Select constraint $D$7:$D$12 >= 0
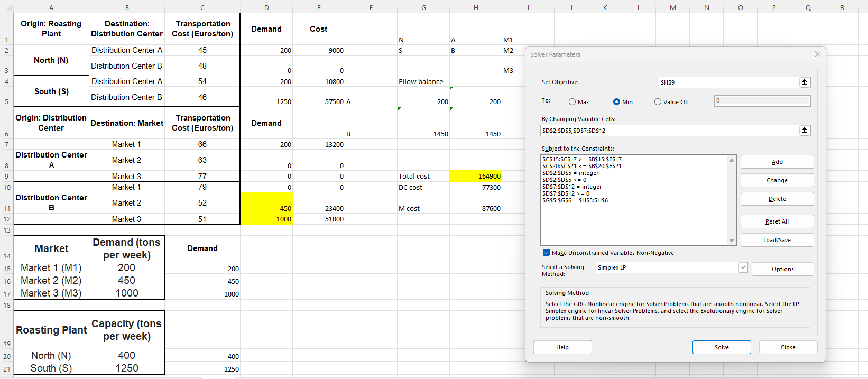Viewport: 868px width, 379px height. click(x=566, y=193)
